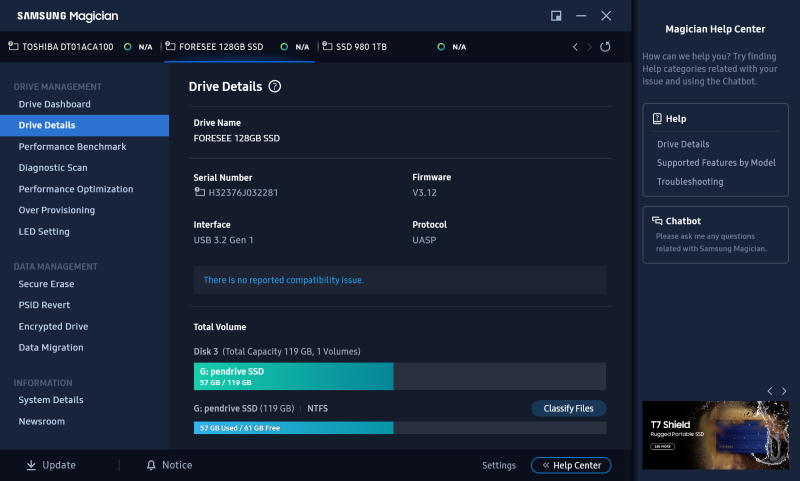Open Drive Details help topic
800x481 pixels.
point(683,144)
